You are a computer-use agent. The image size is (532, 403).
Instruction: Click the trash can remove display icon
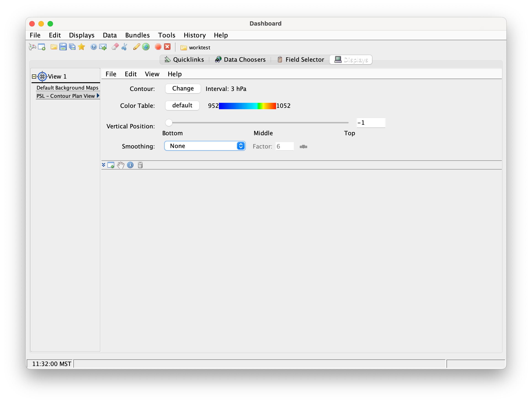140,165
